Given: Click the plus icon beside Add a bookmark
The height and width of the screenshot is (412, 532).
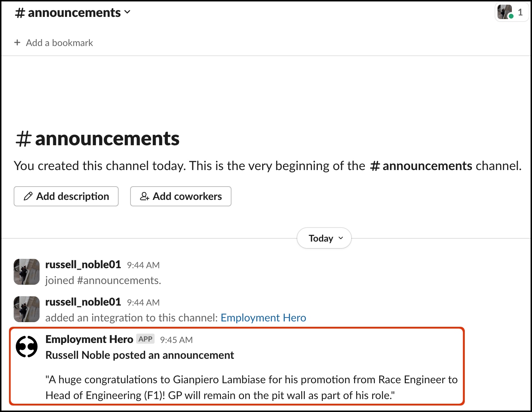Looking at the screenshot, I should [17, 43].
